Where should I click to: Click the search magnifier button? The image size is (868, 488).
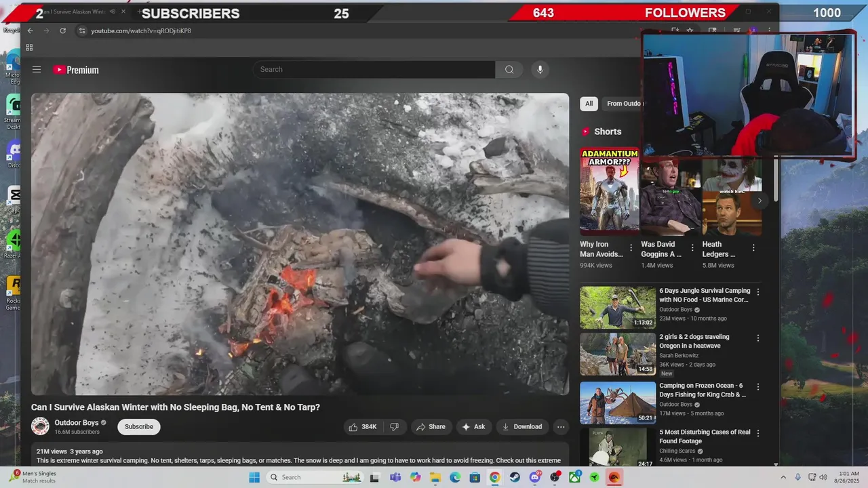[509, 69]
